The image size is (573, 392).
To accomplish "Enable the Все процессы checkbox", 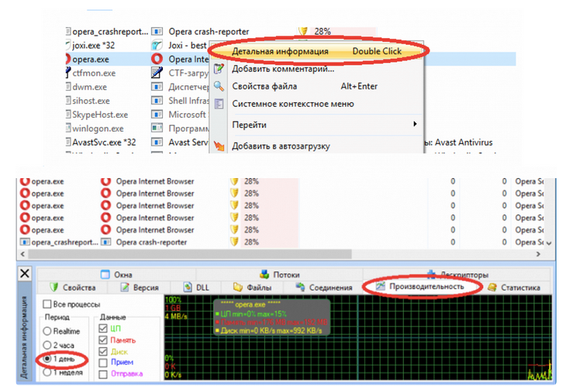I will [x=47, y=304].
